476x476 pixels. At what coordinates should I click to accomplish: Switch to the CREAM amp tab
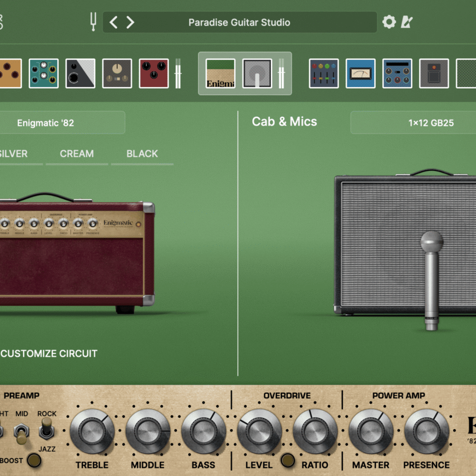pos(77,154)
